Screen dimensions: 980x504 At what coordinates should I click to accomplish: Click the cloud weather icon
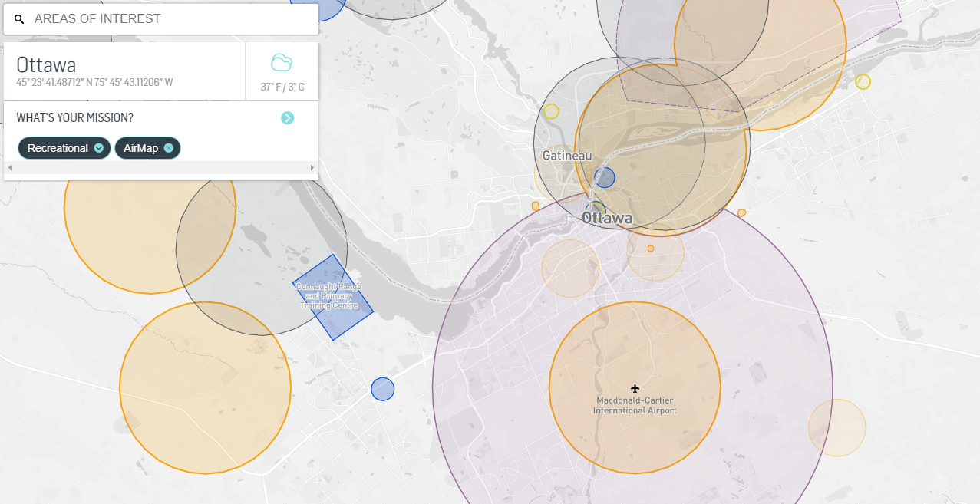click(282, 63)
